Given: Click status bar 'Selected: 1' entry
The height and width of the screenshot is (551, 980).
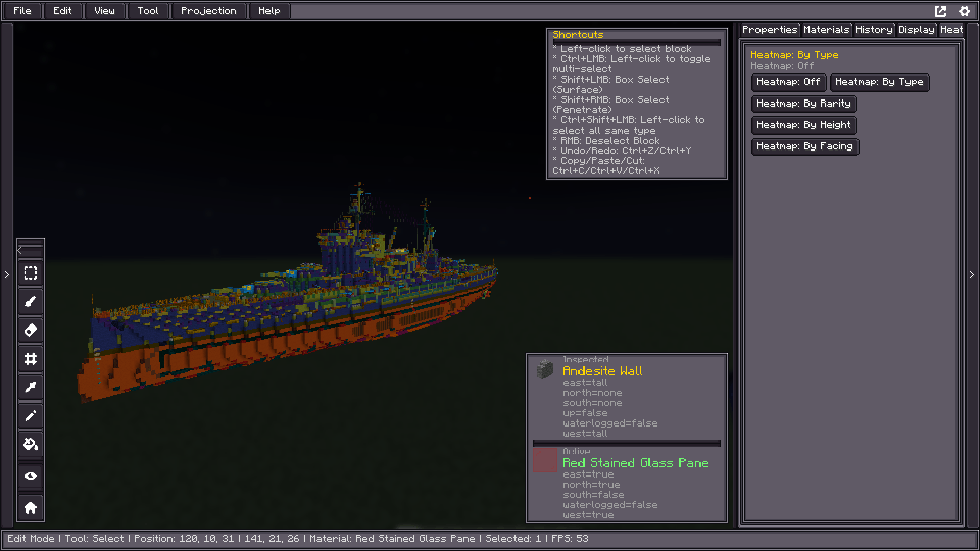Looking at the screenshot, I should point(513,539).
